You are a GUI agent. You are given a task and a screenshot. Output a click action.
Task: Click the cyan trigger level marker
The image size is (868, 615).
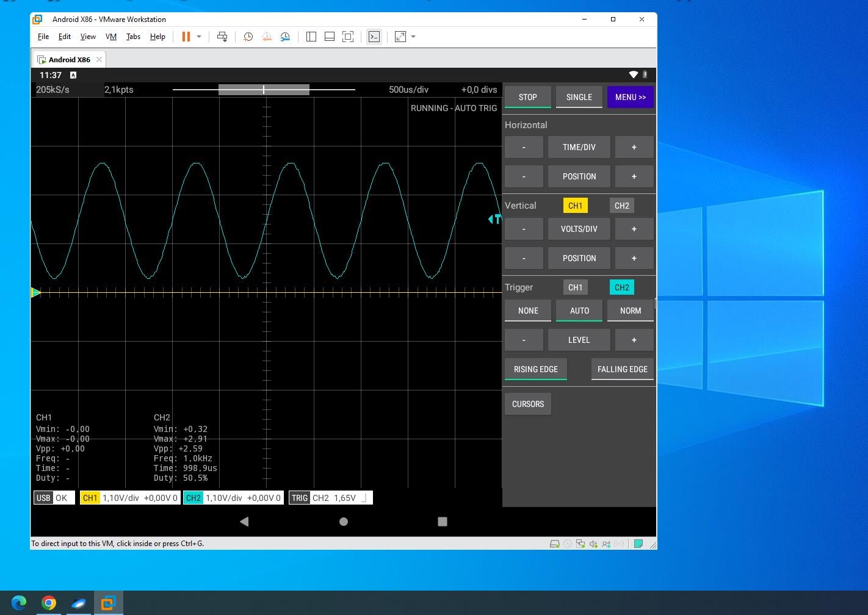tap(495, 219)
